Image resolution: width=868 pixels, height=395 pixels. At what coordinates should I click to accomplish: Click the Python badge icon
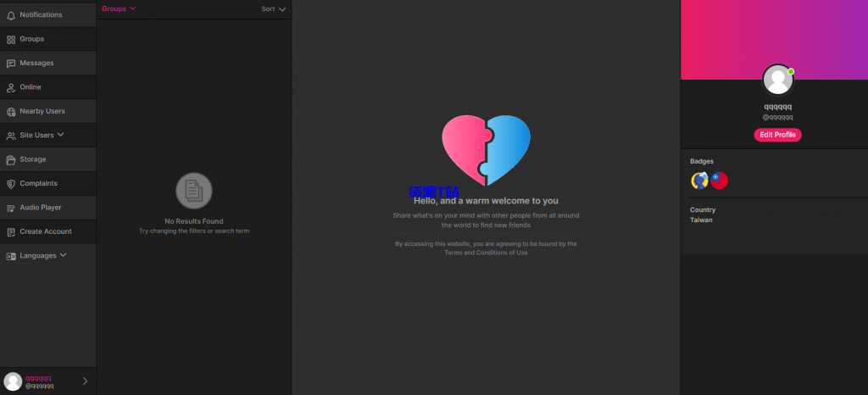(700, 180)
